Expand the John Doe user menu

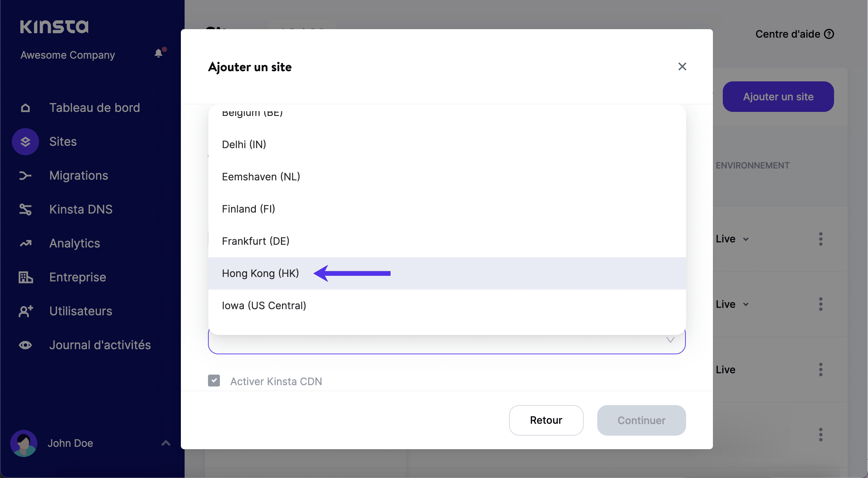[166, 443]
